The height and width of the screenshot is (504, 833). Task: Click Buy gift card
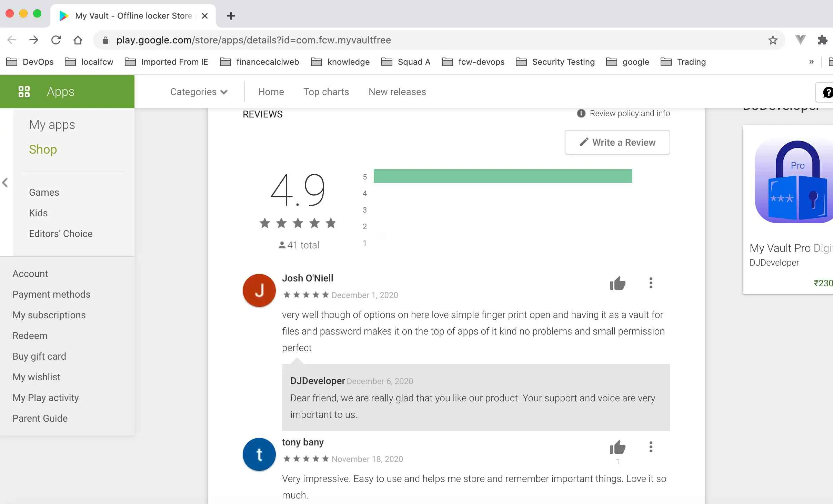[x=39, y=356]
